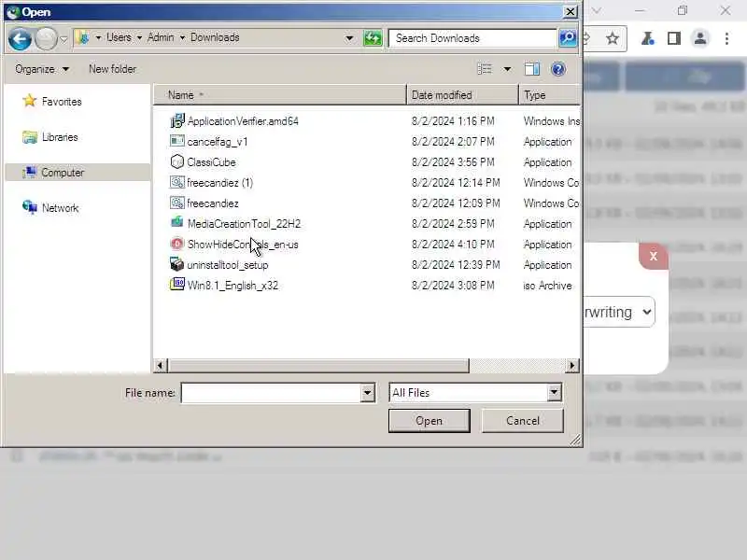Click into the Search Downloads field
Viewport: 747px width, 560px height.
coord(472,38)
